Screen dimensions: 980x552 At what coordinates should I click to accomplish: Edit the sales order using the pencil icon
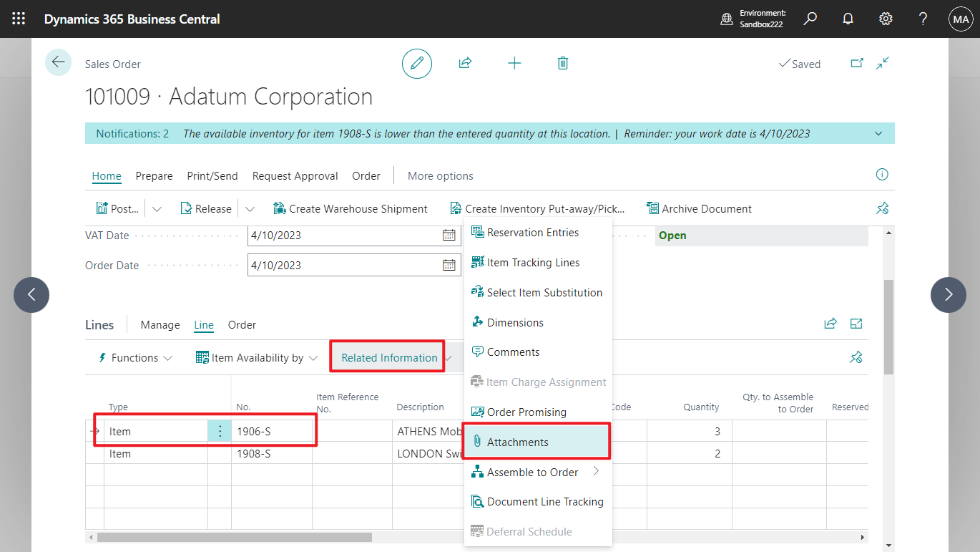[x=417, y=63]
